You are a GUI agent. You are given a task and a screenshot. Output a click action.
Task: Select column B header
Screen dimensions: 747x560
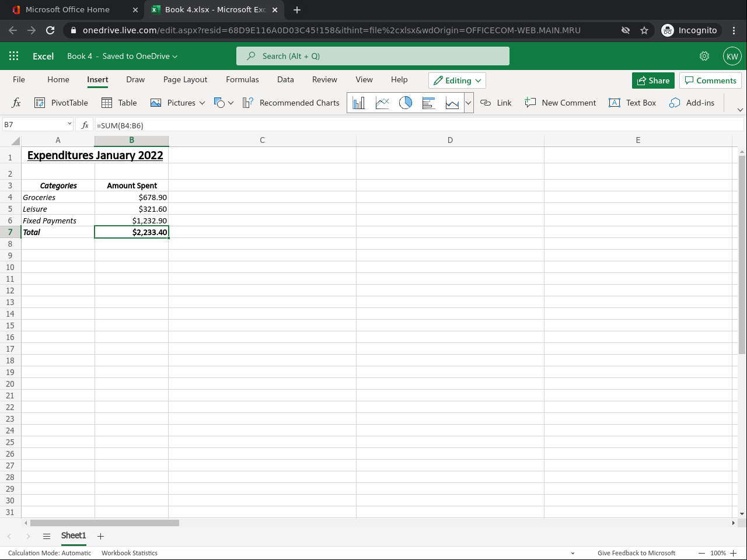point(131,141)
